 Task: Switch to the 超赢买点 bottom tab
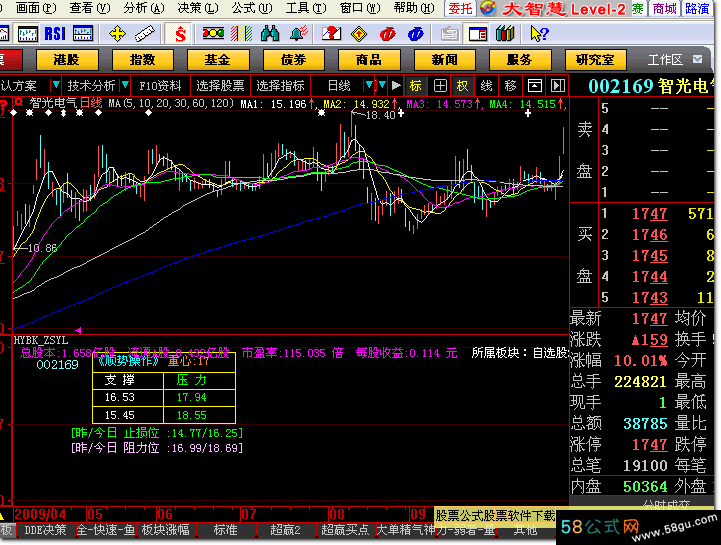345,530
